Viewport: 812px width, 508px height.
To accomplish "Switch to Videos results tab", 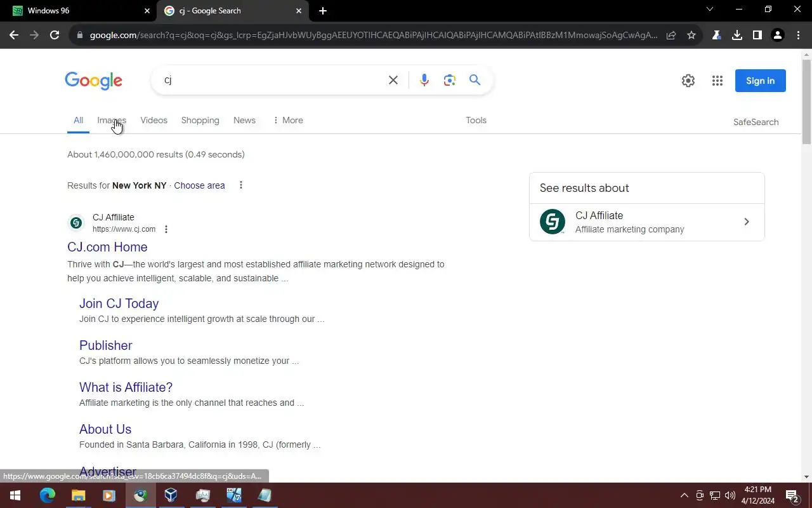I will [x=154, y=120].
